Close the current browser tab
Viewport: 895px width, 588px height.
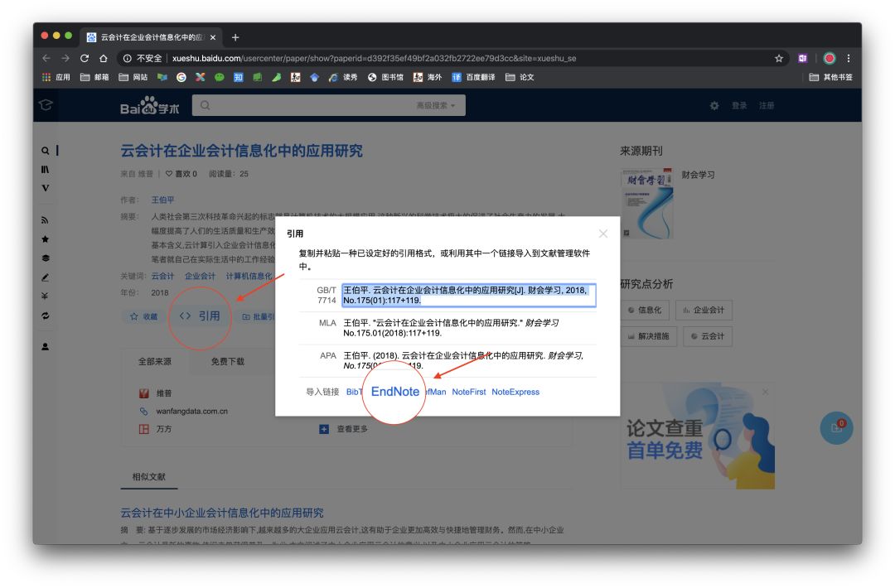coord(213,37)
